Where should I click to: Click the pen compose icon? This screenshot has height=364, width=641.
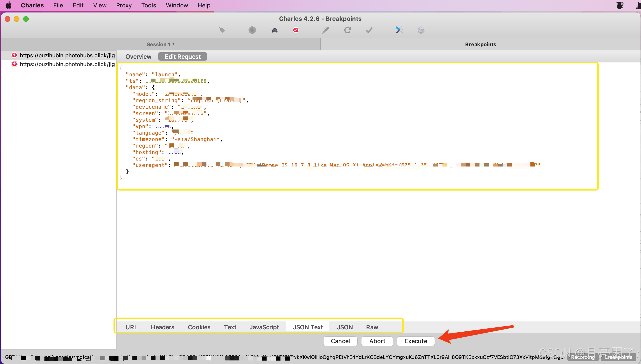(x=326, y=30)
